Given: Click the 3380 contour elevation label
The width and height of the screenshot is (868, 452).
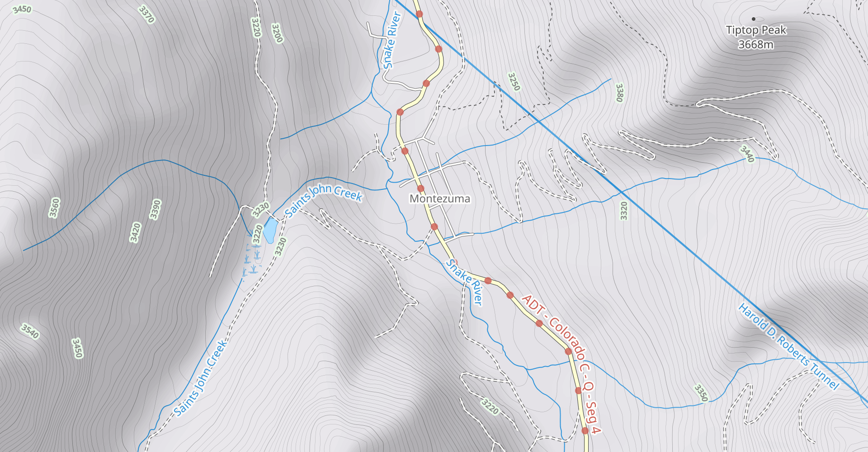Looking at the screenshot, I should click(619, 93).
